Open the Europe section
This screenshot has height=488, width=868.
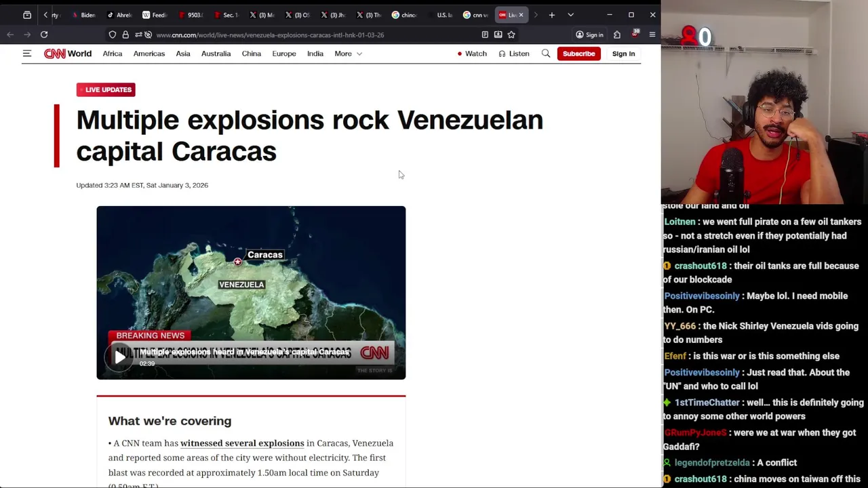[x=284, y=54]
